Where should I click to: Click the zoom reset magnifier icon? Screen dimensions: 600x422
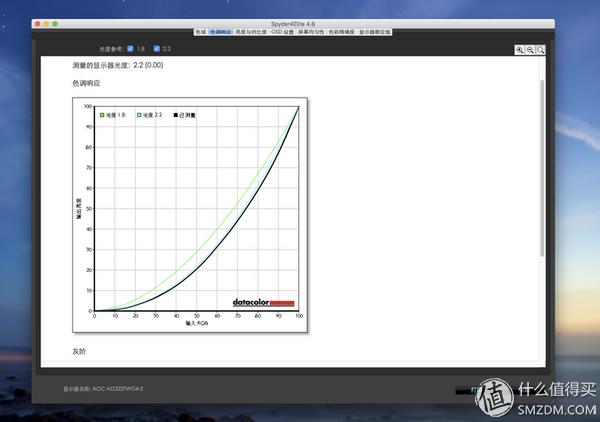(541, 49)
